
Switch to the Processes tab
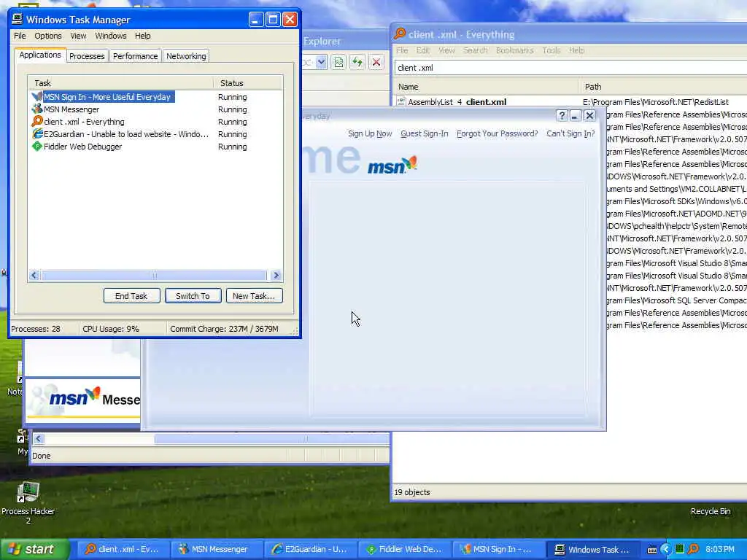click(x=87, y=56)
